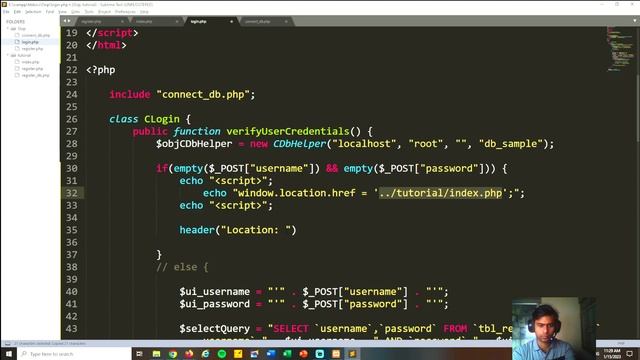Viewport: 640px width, 360px height.
Task: Click line number 32 in the gutter
Action: pyautogui.click(x=71, y=193)
